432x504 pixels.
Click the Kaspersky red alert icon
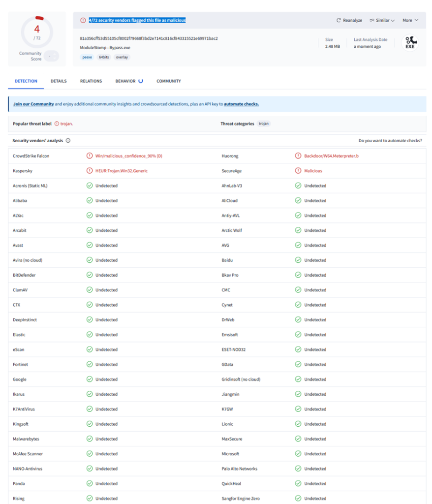(x=90, y=171)
